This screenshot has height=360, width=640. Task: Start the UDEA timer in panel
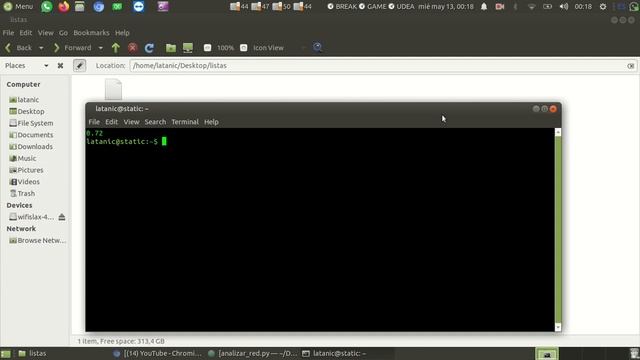[x=401, y=7]
